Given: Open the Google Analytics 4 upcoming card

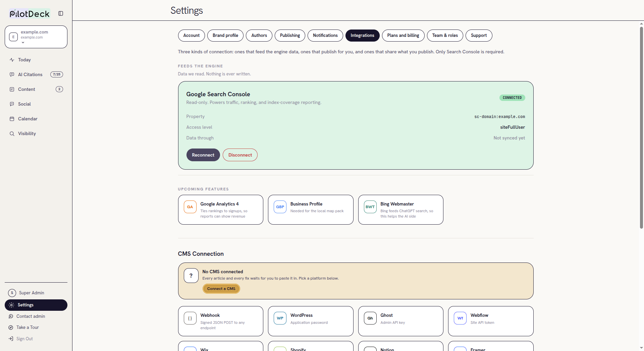Looking at the screenshot, I should tap(221, 210).
